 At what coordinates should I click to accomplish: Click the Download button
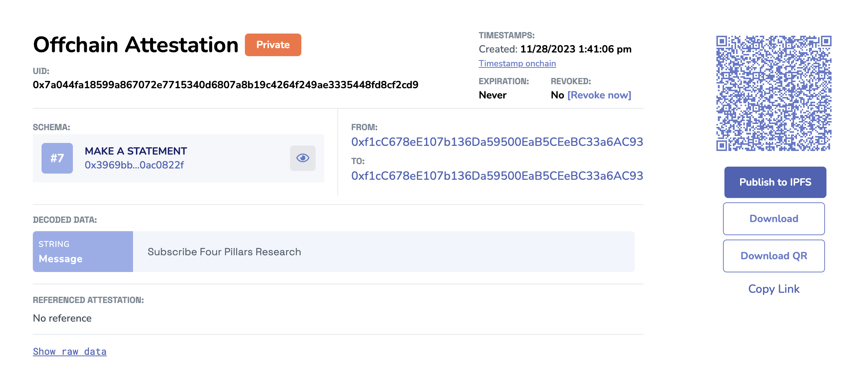pos(774,219)
